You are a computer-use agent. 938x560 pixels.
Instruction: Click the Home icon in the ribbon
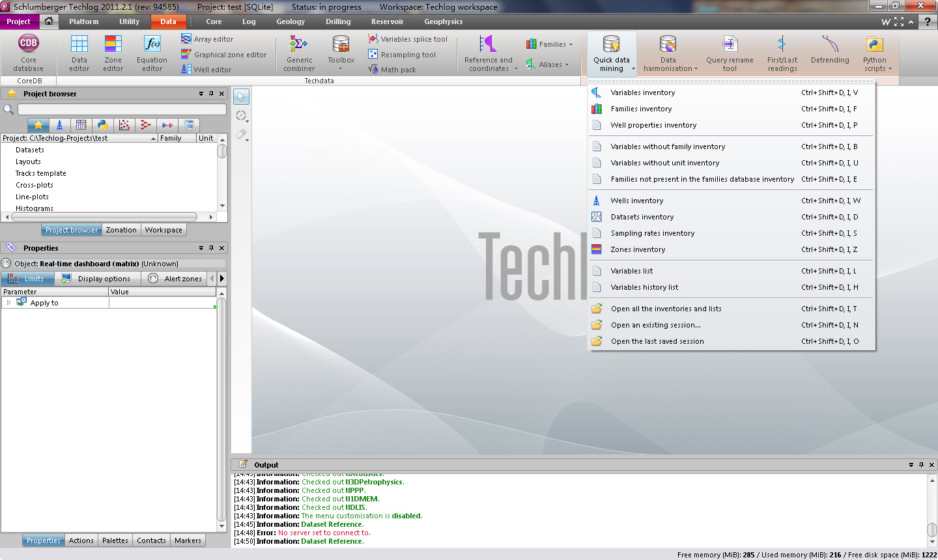[49, 21]
